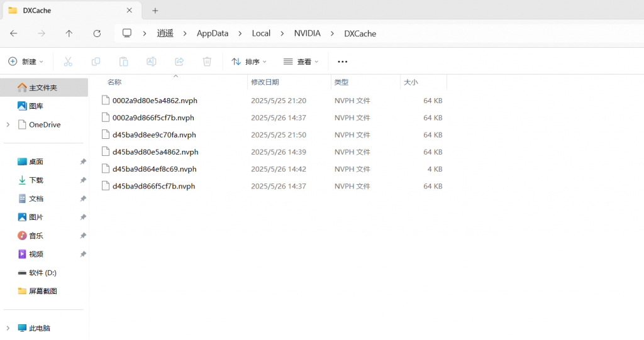Click the Cut scissors icon in toolbar
The width and height of the screenshot is (644, 340).
[x=68, y=62]
